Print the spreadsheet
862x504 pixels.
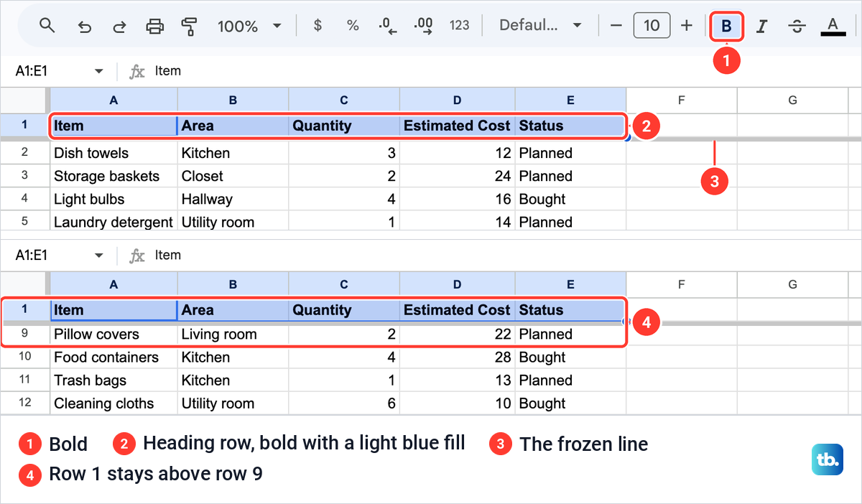pyautogui.click(x=154, y=27)
